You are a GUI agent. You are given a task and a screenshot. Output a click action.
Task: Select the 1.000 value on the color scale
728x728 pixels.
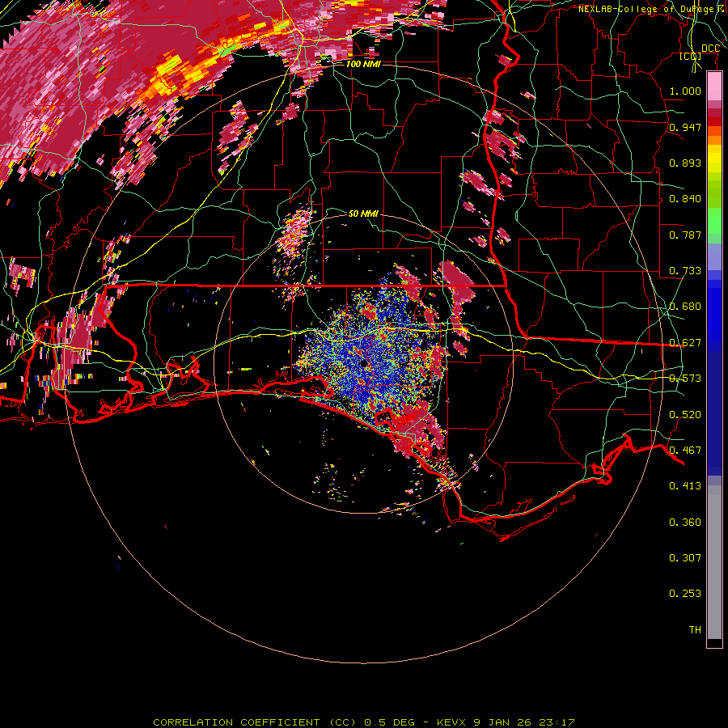685,91
